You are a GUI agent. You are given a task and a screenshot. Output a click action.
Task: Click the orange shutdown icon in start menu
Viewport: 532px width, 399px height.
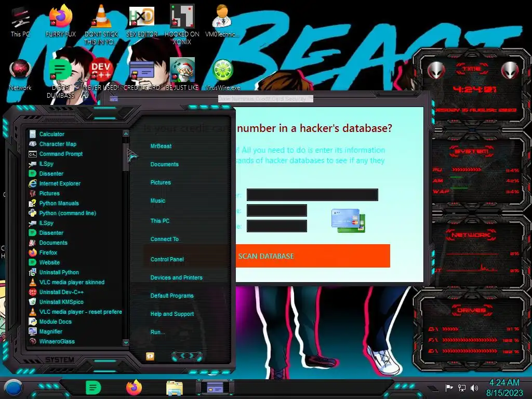point(150,356)
